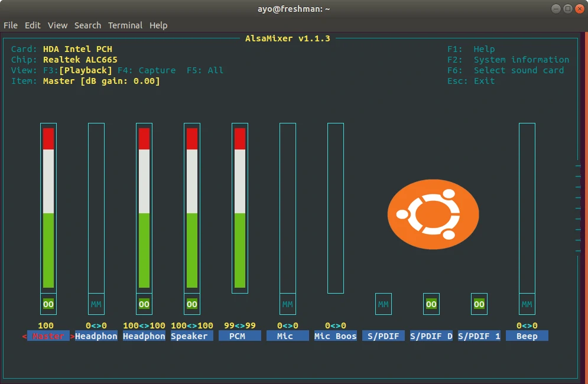The width and height of the screenshot is (588, 384).
Task: Click the AlsaMixer v1.1.3 title
Action: coord(288,38)
